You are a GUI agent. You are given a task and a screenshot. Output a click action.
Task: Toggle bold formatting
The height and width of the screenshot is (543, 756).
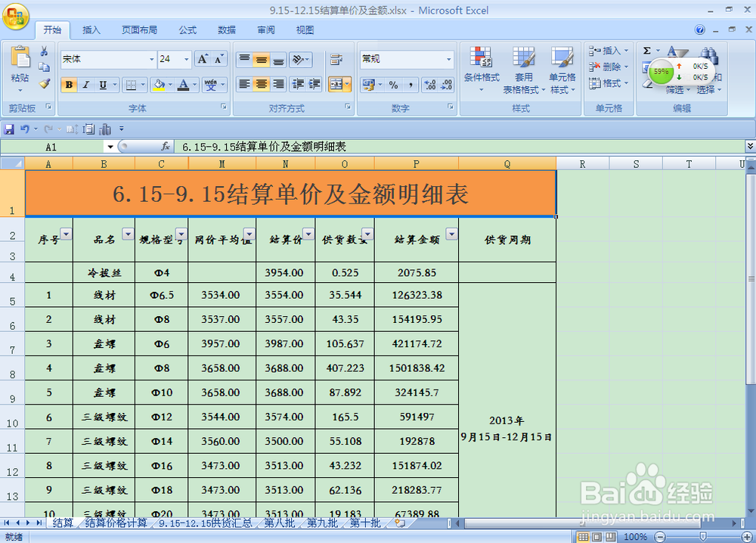(69, 85)
